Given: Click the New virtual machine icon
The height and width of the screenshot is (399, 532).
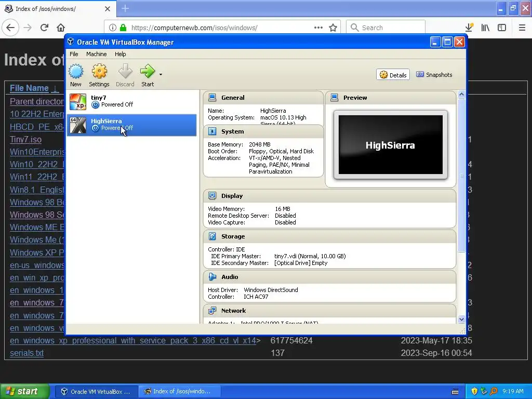Looking at the screenshot, I should [76, 72].
